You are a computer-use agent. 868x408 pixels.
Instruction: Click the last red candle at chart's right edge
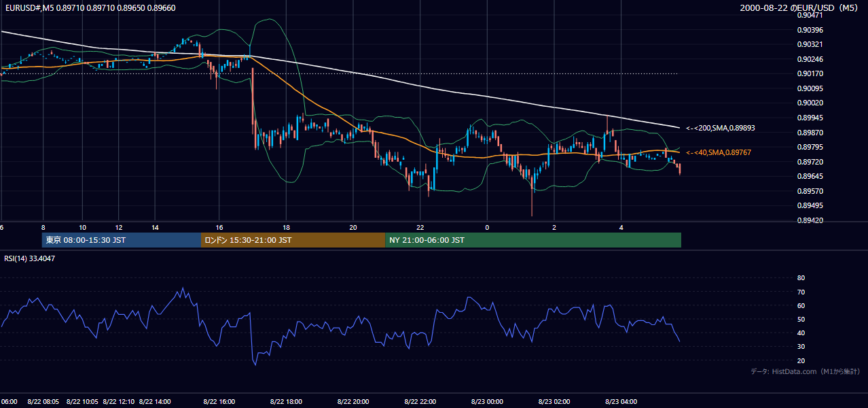coord(679,169)
